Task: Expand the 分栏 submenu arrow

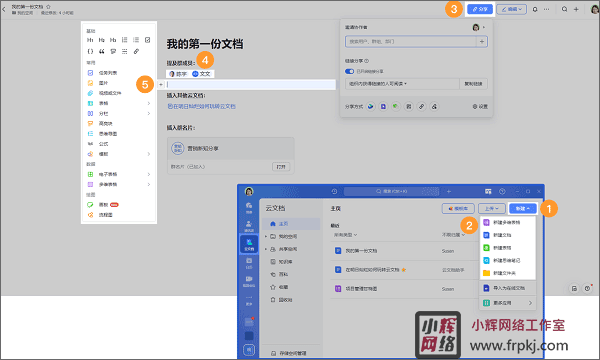Action: 149,114
